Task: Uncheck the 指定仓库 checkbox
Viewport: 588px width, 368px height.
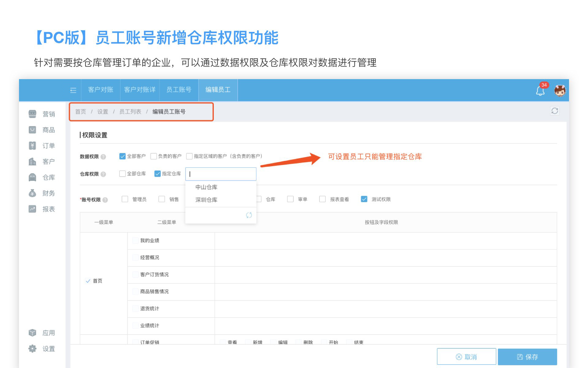Action: (x=158, y=174)
